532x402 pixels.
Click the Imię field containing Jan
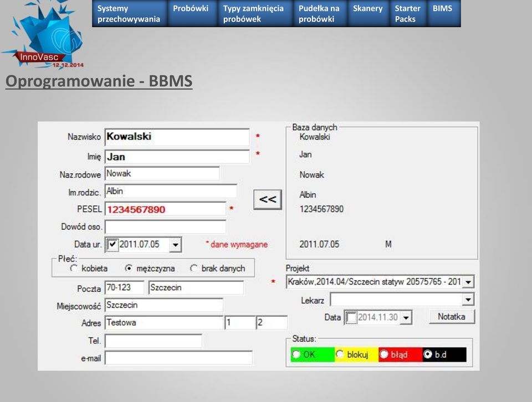pos(177,157)
